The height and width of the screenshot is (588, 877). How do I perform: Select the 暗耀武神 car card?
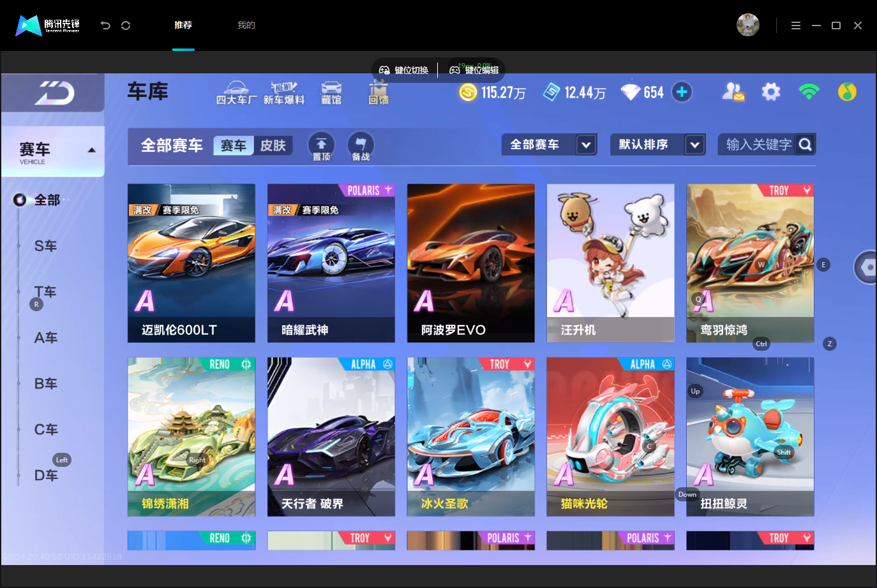pyautogui.click(x=331, y=263)
